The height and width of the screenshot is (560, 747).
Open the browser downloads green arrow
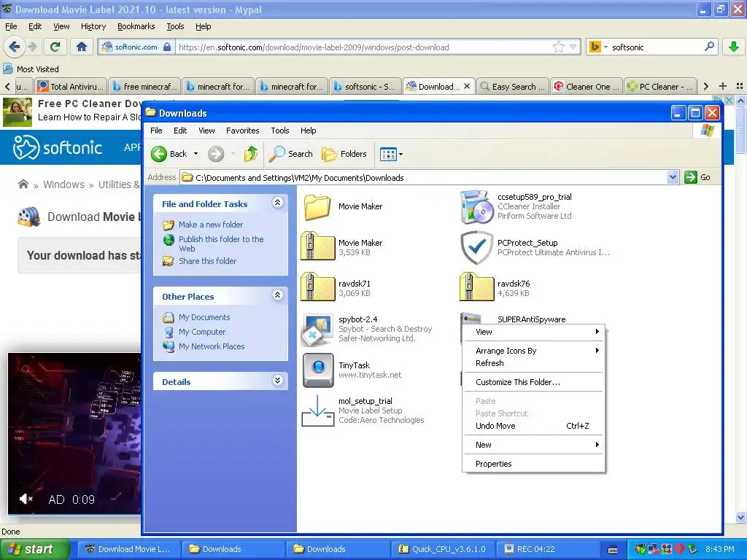tap(734, 47)
